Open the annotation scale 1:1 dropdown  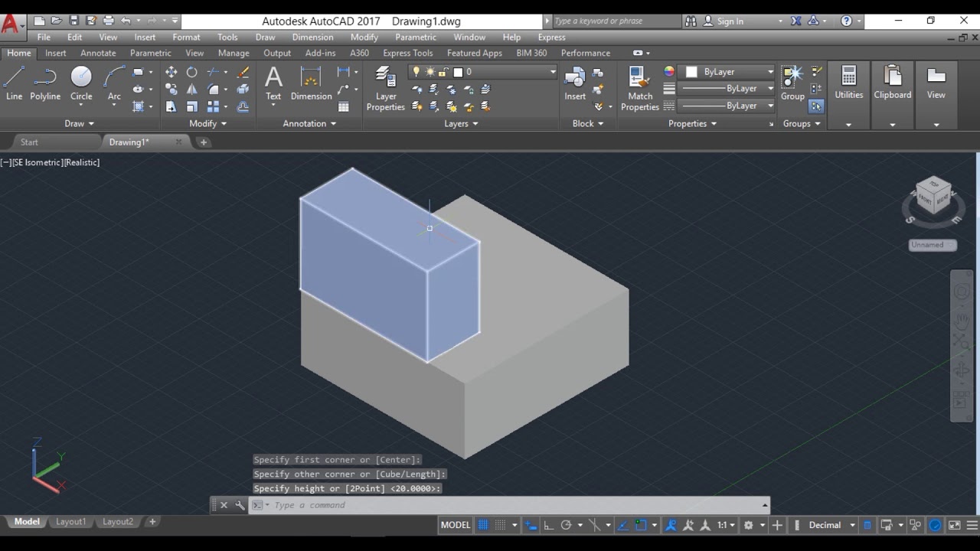point(726,525)
